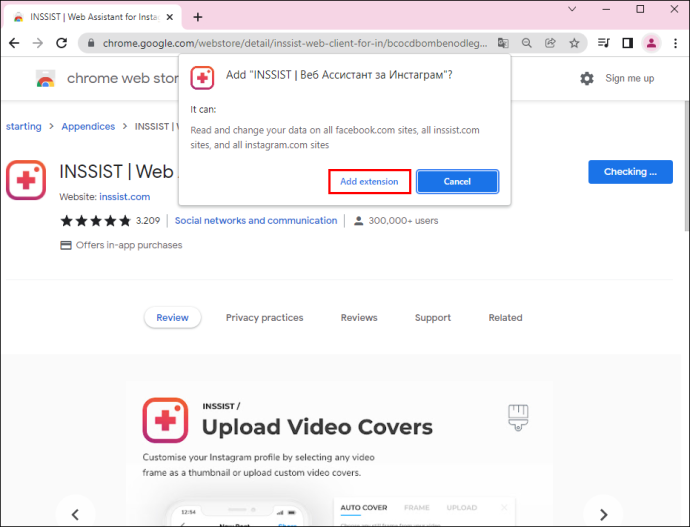This screenshot has width=690, height=527.
Task: Select the Review tab
Action: coord(172,318)
